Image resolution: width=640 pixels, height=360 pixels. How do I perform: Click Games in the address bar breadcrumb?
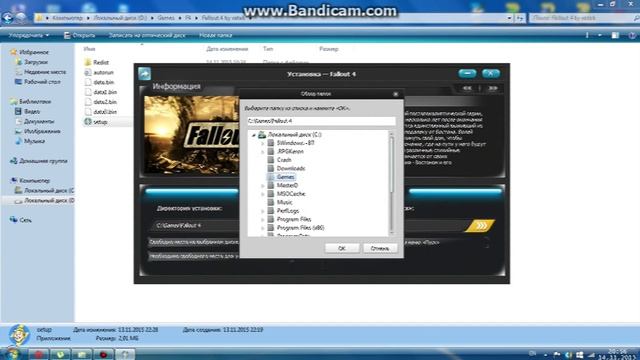[166, 18]
